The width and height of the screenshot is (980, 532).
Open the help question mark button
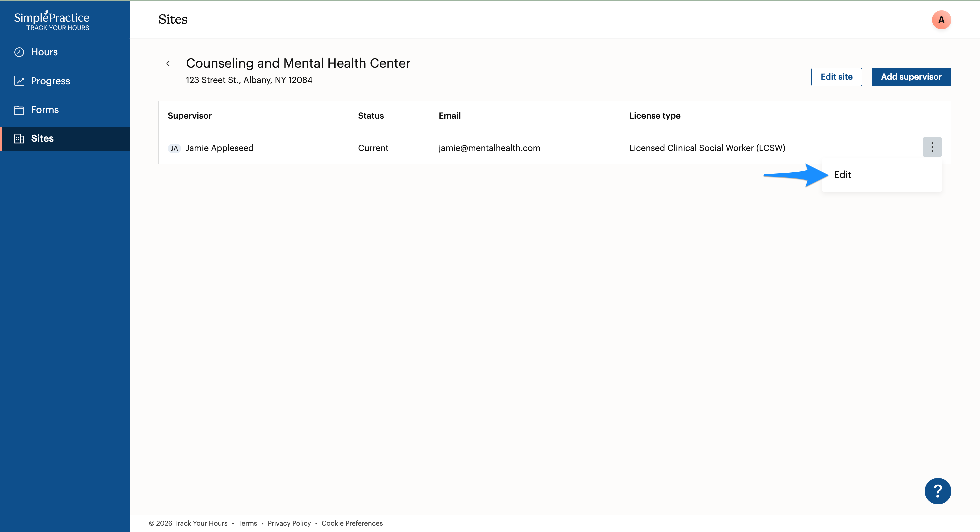[x=938, y=491]
